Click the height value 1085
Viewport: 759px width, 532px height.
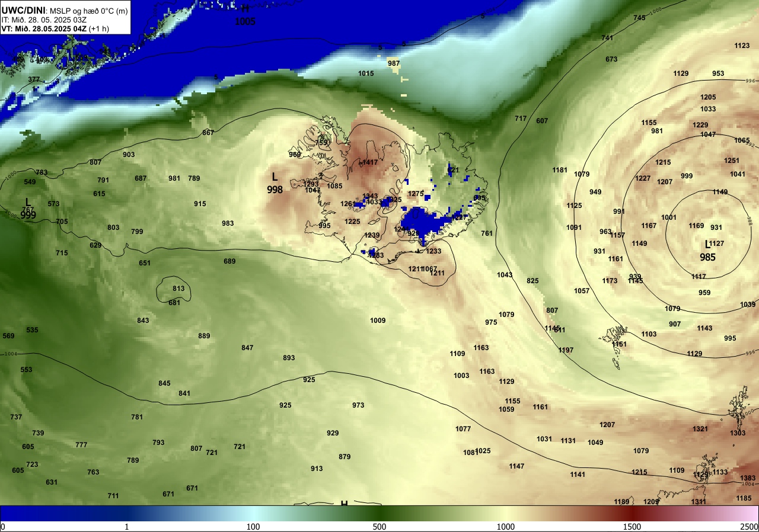click(x=334, y=186)
